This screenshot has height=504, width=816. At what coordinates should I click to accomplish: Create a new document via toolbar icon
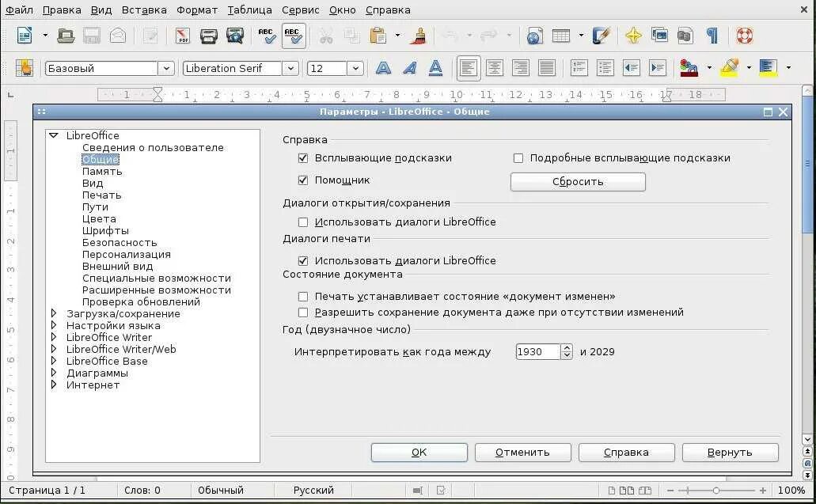click(x=25, y=36)
